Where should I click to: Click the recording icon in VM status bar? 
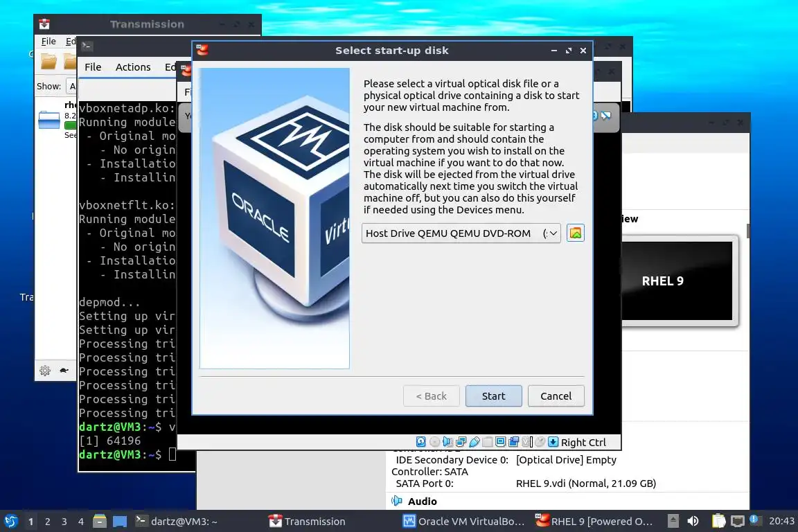[x=514, y=442]
